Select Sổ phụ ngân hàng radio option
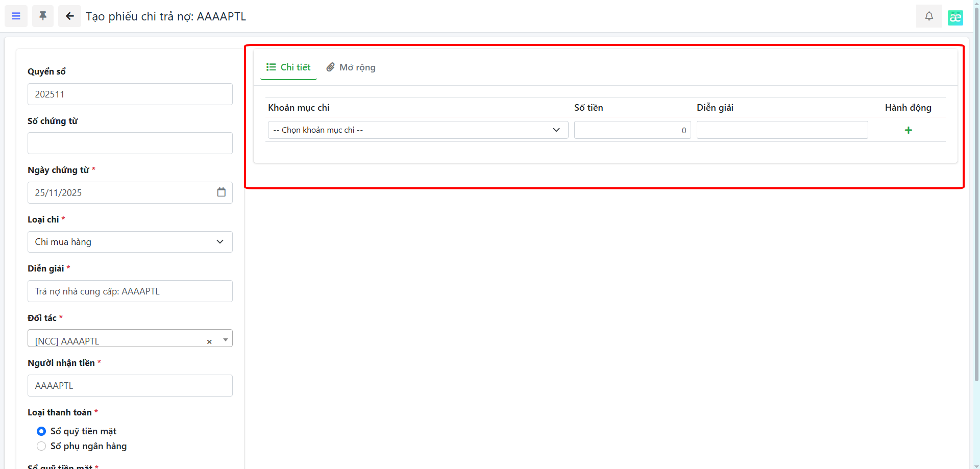The width and height of the screenshot is (980, 469). 41,447
